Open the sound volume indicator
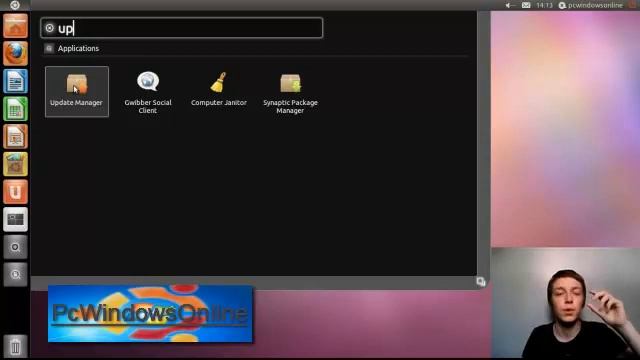Image resolution: width=640 pixels, height=360 pixels. coord(509,5)
